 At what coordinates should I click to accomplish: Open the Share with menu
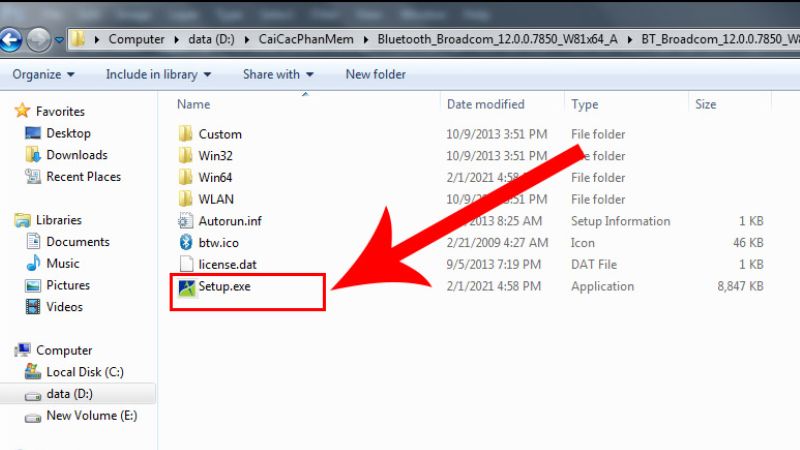278,74
